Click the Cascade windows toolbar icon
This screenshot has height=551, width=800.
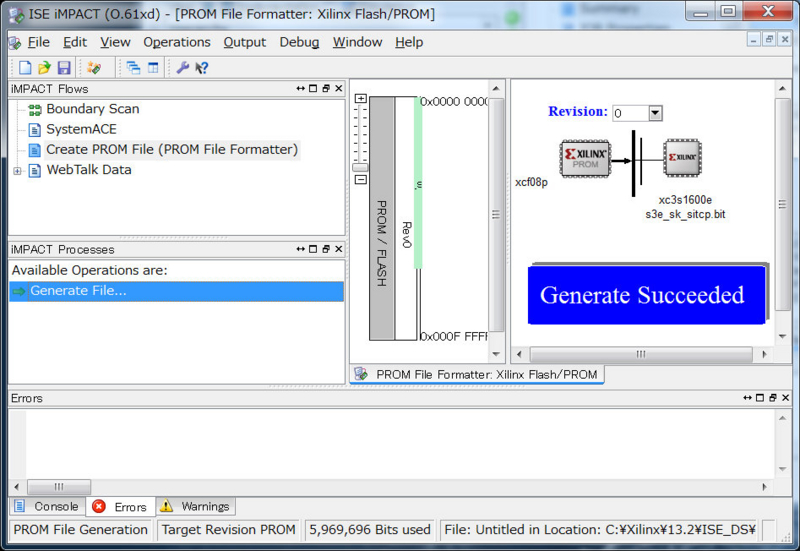[133, 67]
